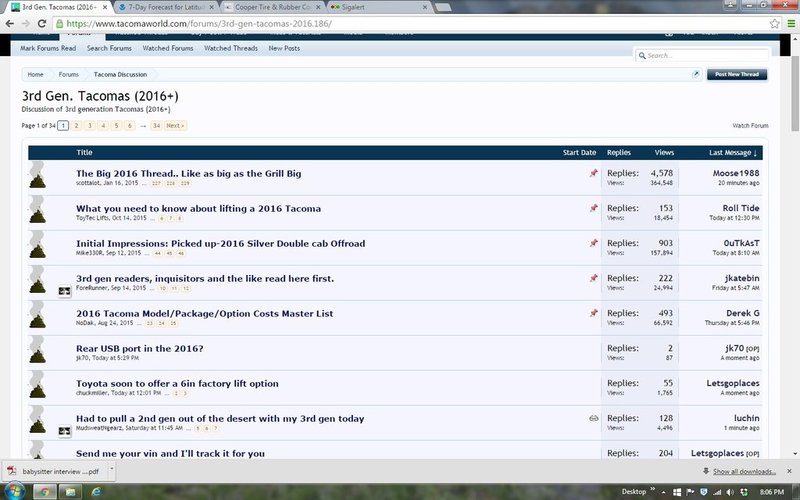Open the Toyota soon to offer a 6in factory lift thread
800x500 pixels.
(177, 384)
